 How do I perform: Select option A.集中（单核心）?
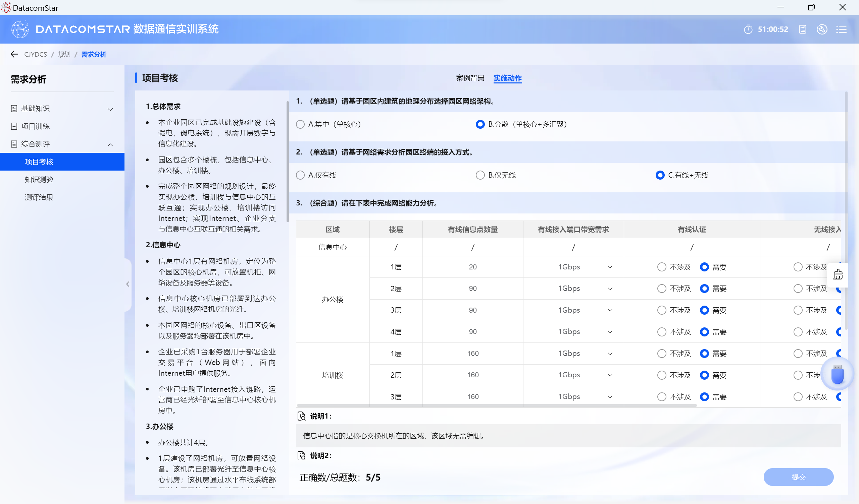tap(300, 124)
